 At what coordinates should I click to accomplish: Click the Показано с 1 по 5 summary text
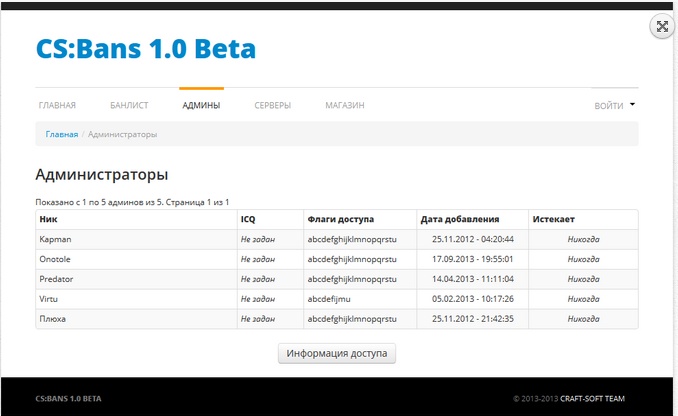click(132, 202)
